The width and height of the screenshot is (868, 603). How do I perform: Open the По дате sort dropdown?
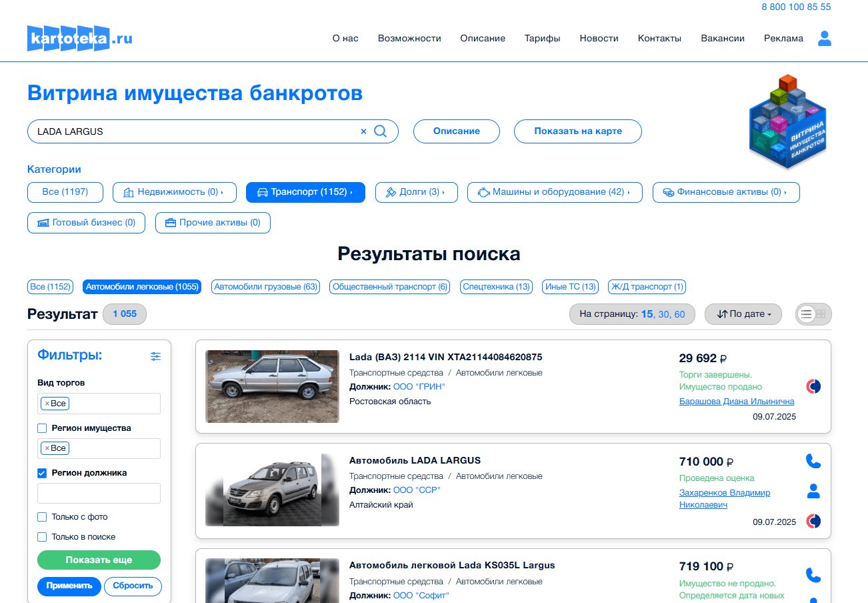coord(743,314)
